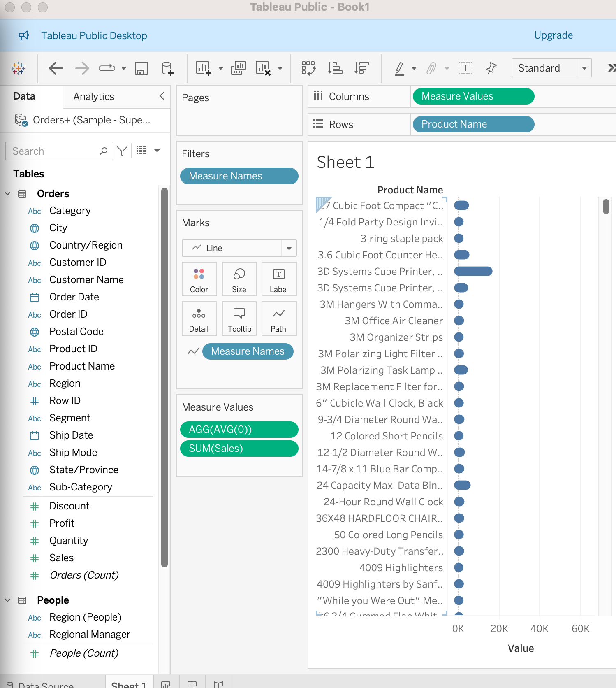Open the Label marks card

click(x=279, y=279)
